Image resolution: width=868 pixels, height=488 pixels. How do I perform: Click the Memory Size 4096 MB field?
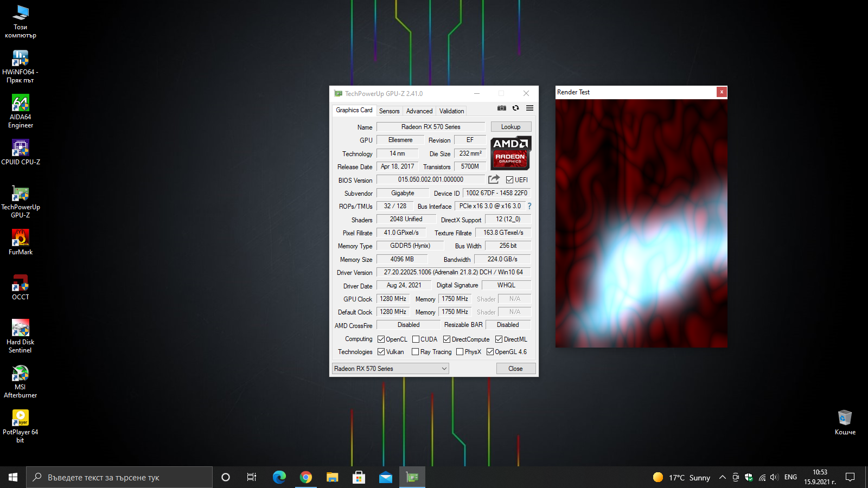click(402, 259)
